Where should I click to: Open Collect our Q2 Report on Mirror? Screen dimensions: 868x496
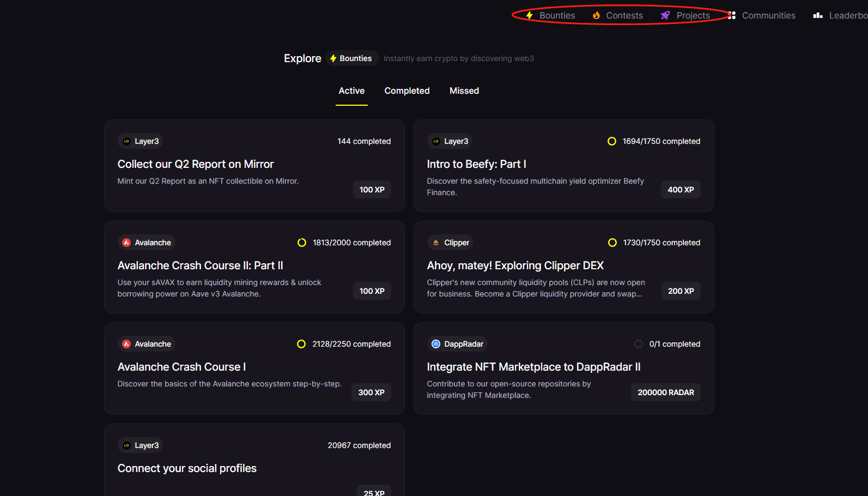pos(196,164)
